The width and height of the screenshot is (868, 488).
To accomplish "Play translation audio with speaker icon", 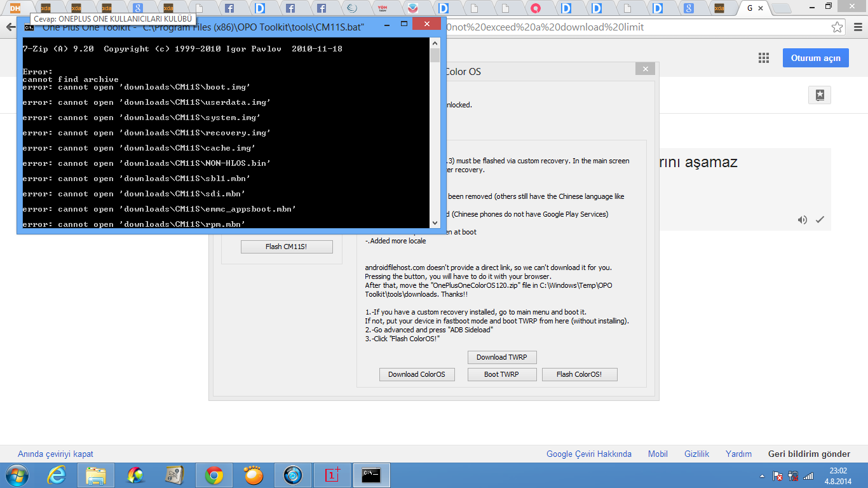I will point(803,220).
